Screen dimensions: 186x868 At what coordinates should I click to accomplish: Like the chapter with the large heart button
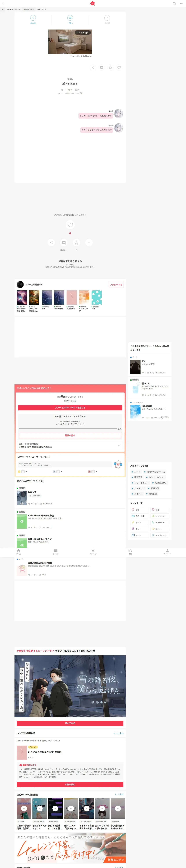(70, 225)
